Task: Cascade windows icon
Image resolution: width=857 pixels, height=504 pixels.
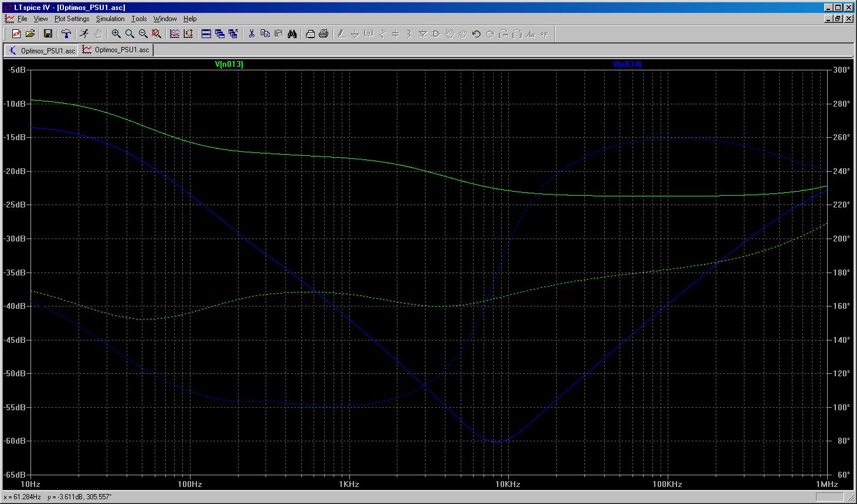Action: (220, 34)
